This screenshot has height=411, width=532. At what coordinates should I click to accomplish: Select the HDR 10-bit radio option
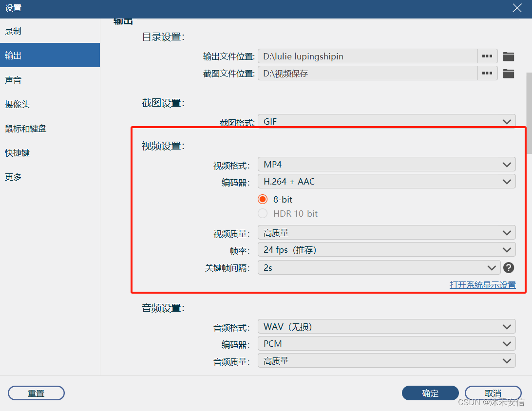263,213
